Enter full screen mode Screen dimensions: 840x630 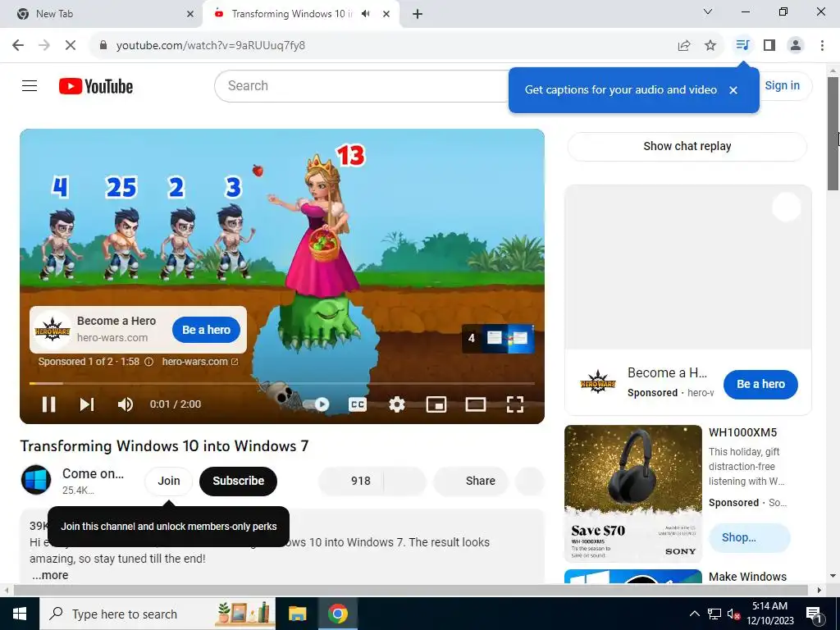pos(515,404)
